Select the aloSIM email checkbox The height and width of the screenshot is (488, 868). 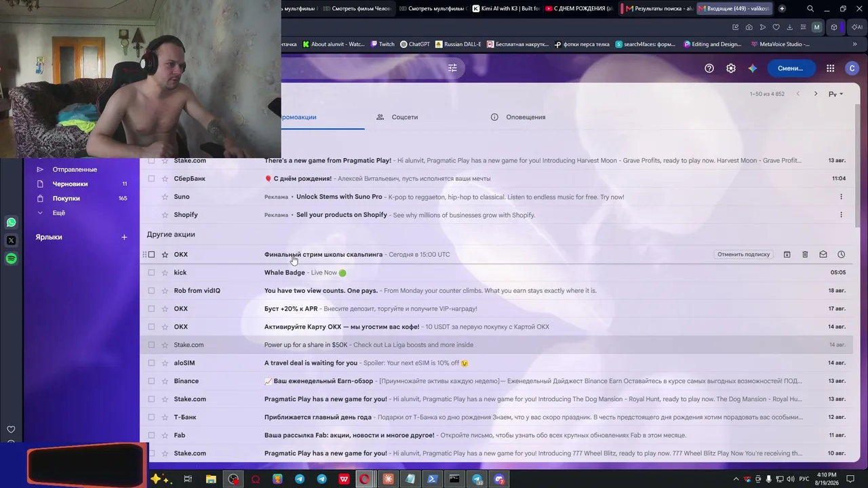click(x=151, y=363)
